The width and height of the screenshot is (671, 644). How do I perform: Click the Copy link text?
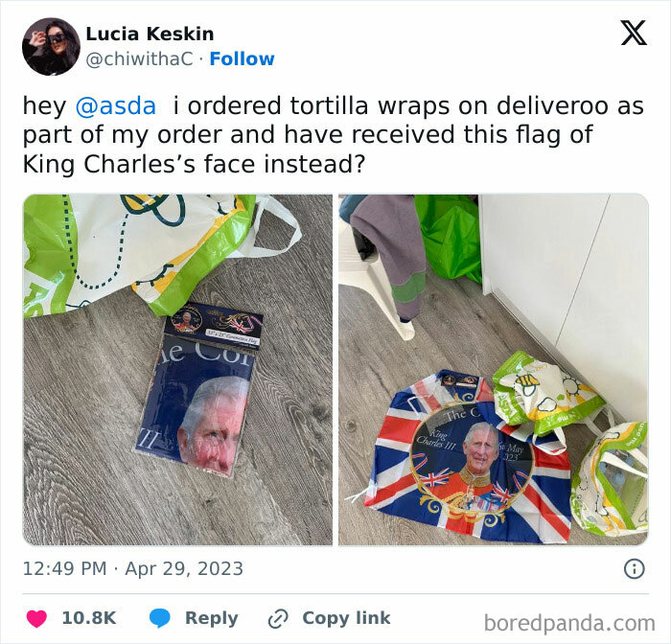(x=346, y=618)
